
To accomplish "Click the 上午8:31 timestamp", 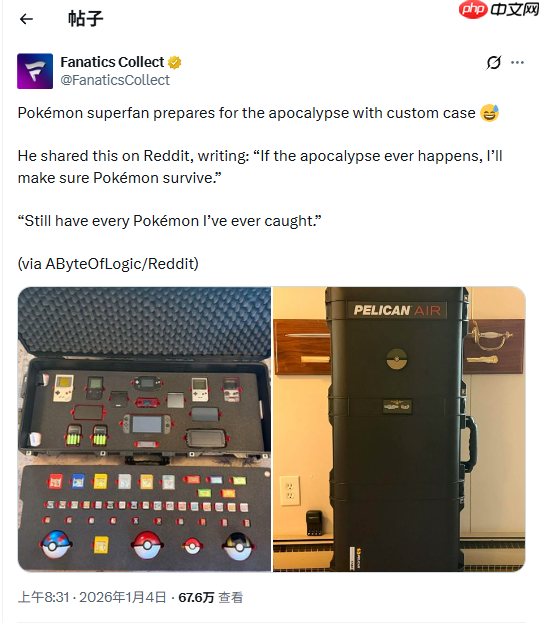I will [x=43, y=597].
